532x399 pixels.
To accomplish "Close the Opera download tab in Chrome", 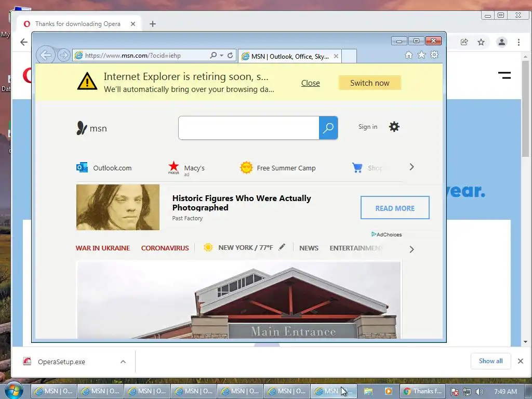I will pyautogui.click(x=133, y=24).
